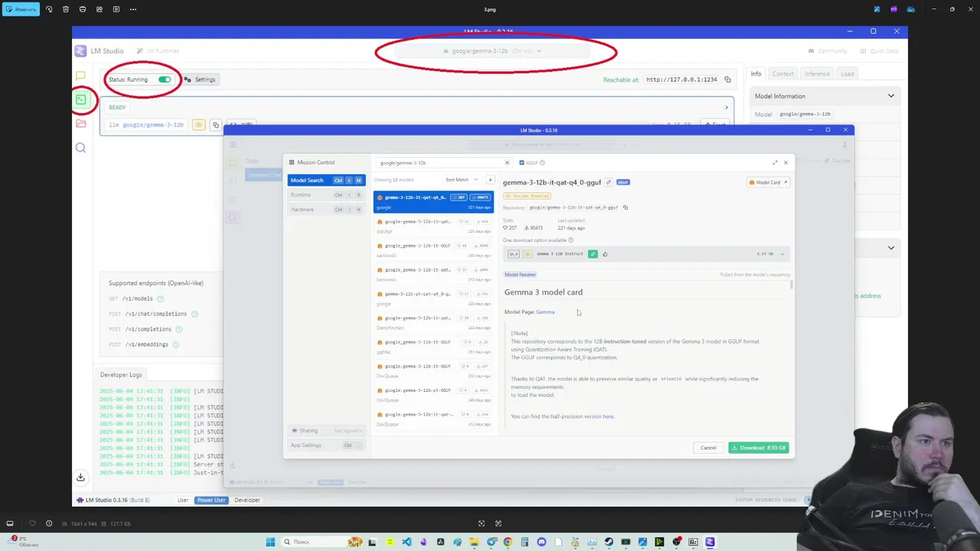Image resolution: width=980 pixels, height=551 pixels.
Task: Click the Download 8.93 GB button
Action: (x=758, y=448)
